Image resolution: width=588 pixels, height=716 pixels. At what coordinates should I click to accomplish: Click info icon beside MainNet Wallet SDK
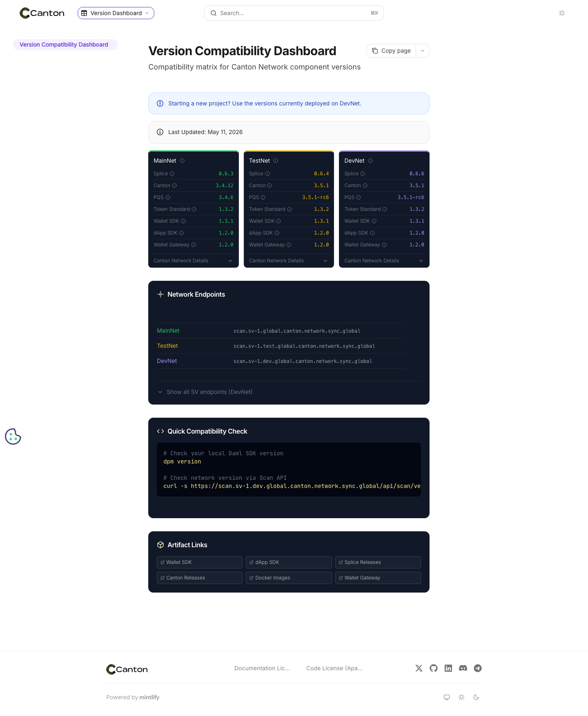click(x=183, y=221)
